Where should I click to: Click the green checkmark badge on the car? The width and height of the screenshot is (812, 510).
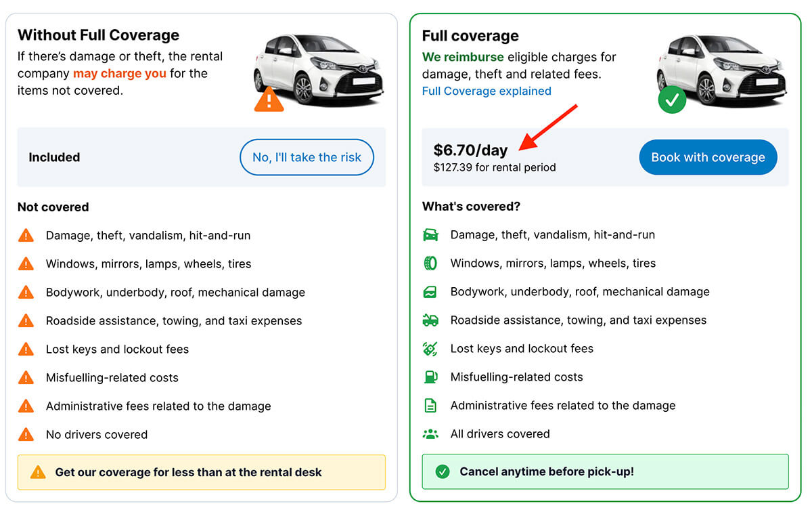[672, 100]
